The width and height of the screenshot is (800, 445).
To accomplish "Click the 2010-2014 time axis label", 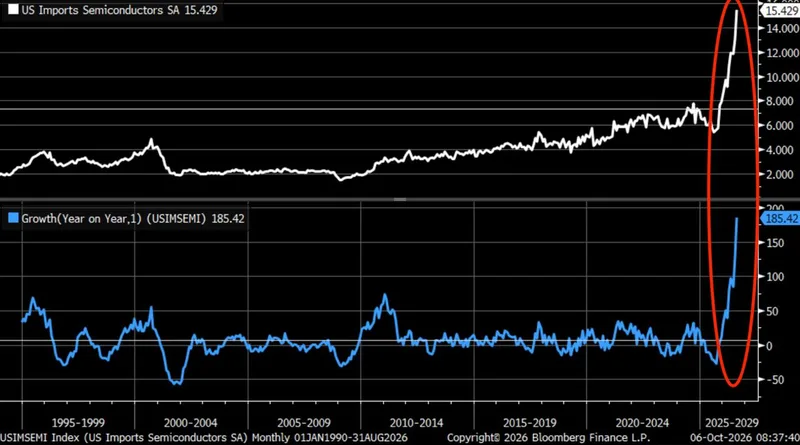I will (416, 423).
